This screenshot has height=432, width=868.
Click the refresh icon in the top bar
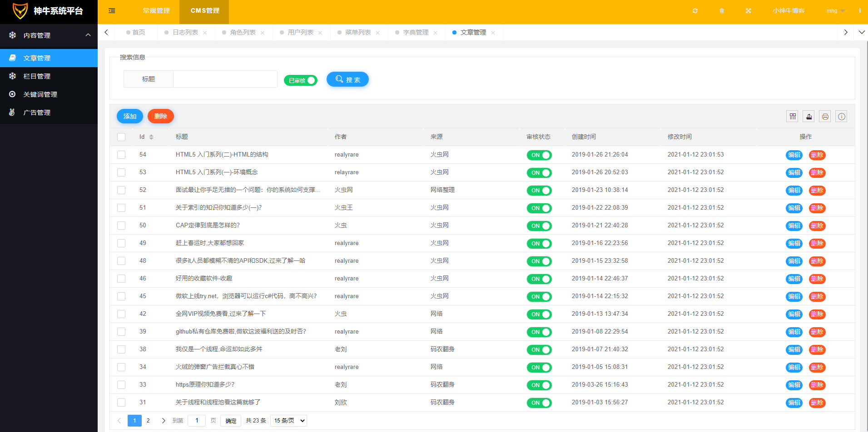point(695,10)
